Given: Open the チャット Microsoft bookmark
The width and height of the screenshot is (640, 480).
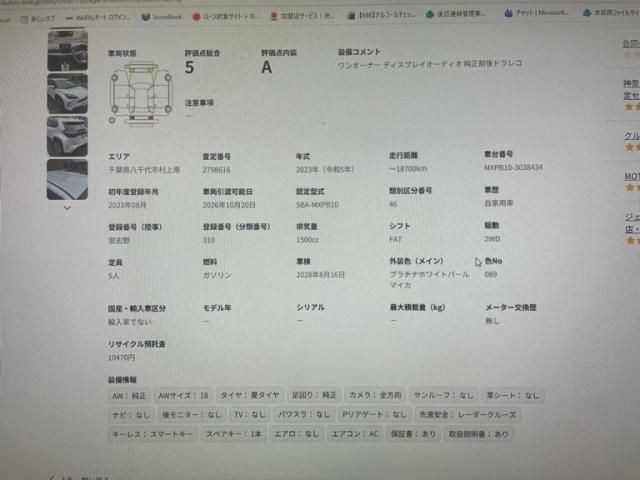Looking at the screenshot, I should [537, 13].
